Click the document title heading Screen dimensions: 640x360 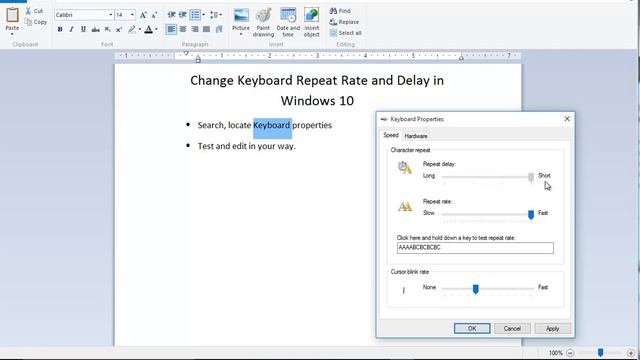point(317,91)
